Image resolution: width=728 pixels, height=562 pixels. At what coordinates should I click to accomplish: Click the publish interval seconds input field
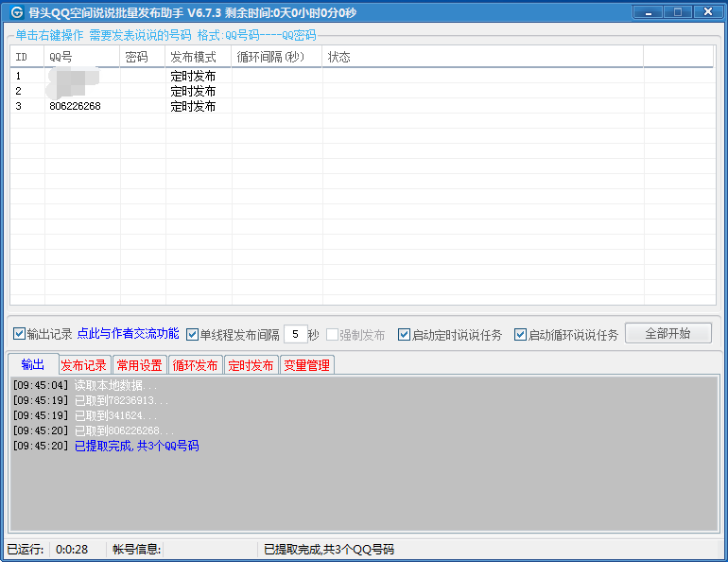295,334
